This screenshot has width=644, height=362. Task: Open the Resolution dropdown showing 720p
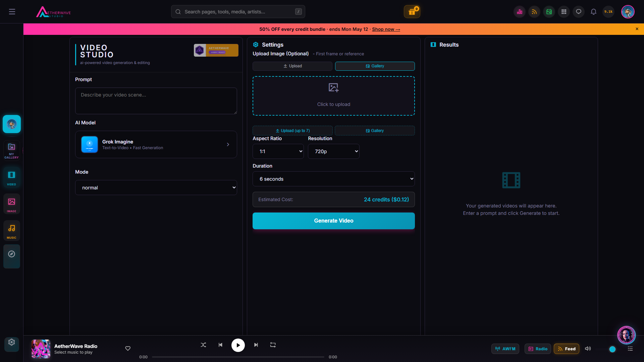[x=334, y=152]
